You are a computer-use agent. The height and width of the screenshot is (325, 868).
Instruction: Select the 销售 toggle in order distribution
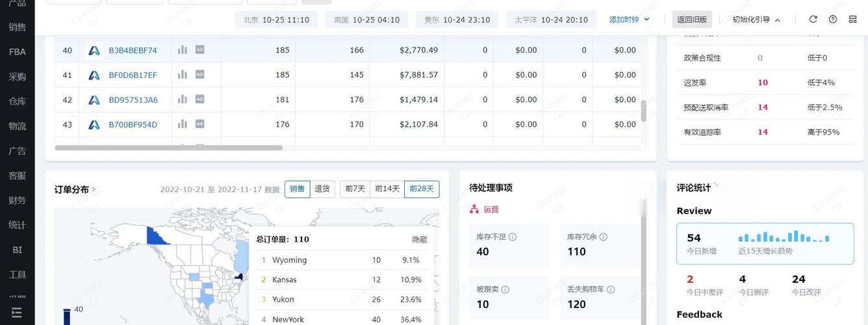click(298, 189)
